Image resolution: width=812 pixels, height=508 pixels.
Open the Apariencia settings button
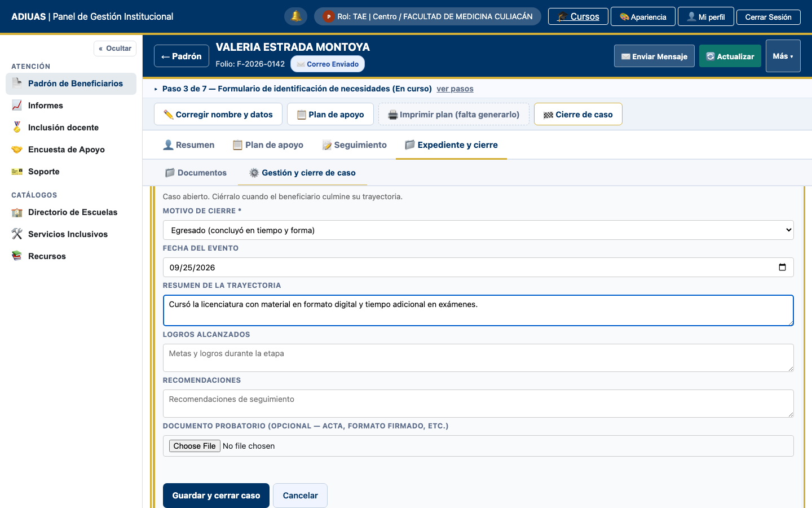tap(643, 16)
